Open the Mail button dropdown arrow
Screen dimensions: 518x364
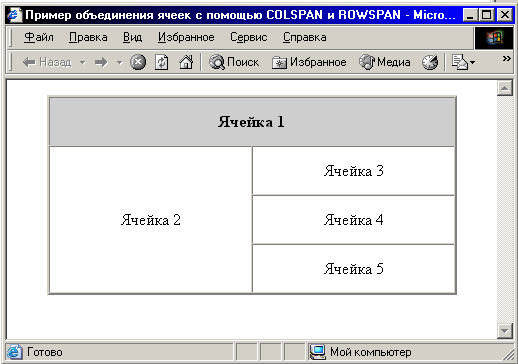pyautogui.click(x=472, y=62)
